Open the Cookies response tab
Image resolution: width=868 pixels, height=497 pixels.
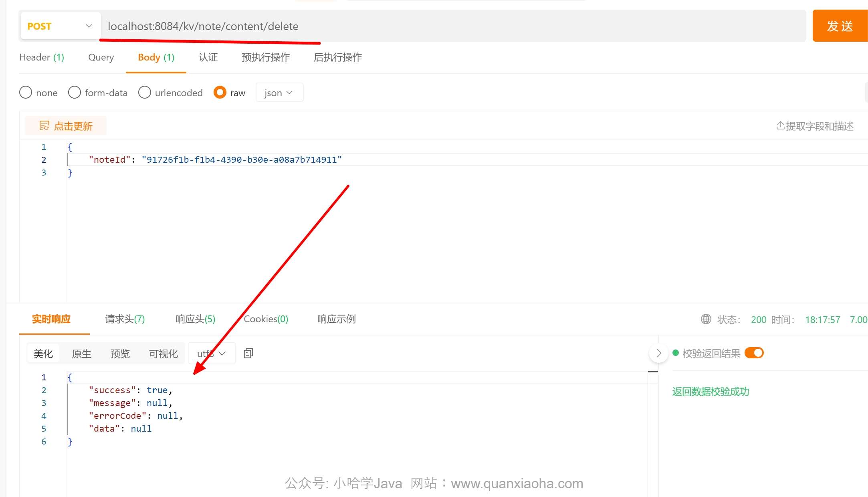pos(266,319)
